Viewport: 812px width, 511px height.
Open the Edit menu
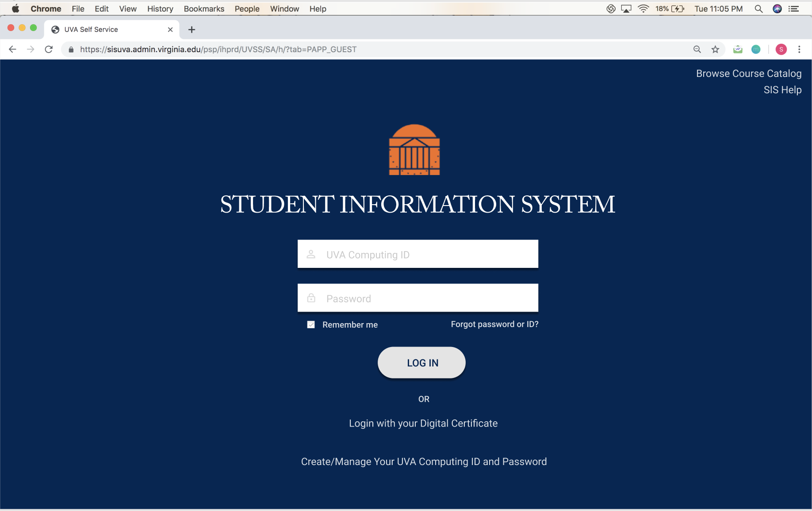101,9
